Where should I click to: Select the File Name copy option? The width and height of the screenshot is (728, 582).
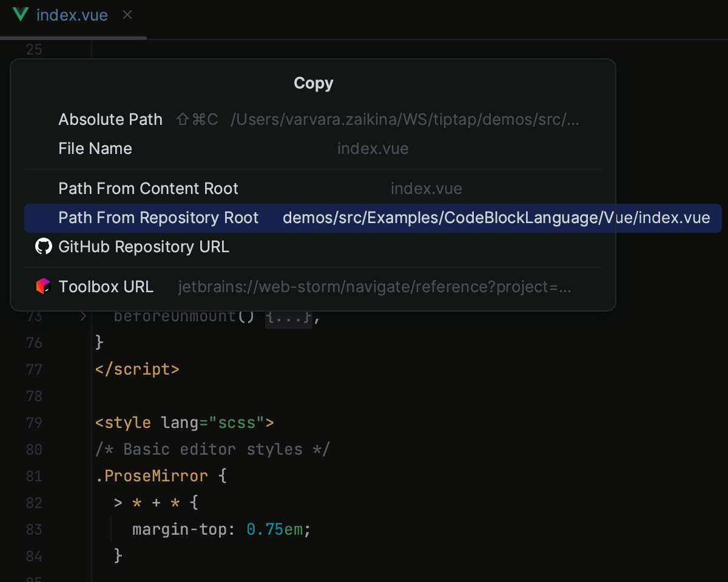(x=95, y=149)
